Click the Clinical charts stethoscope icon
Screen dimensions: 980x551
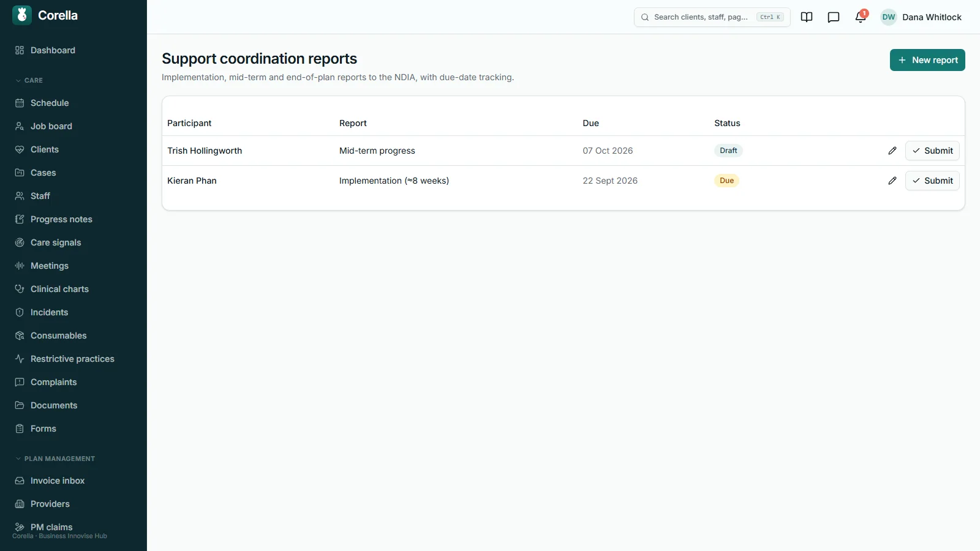tap(20, 289)
